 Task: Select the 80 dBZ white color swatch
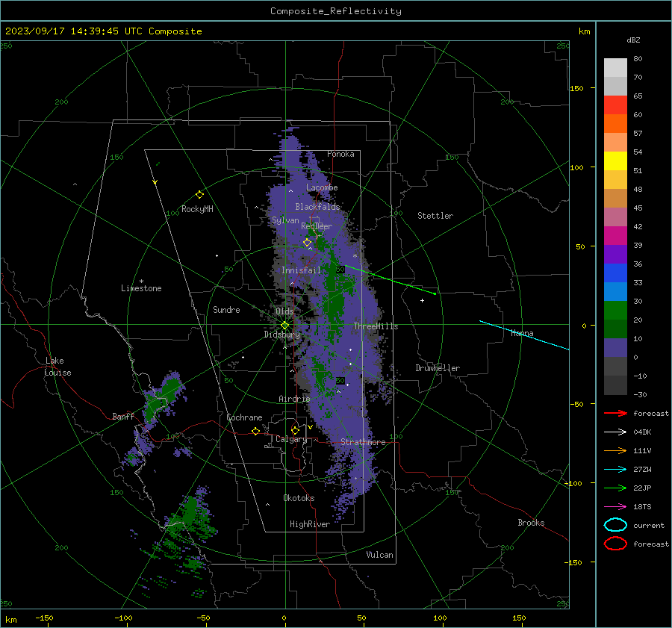pos(615,67)
